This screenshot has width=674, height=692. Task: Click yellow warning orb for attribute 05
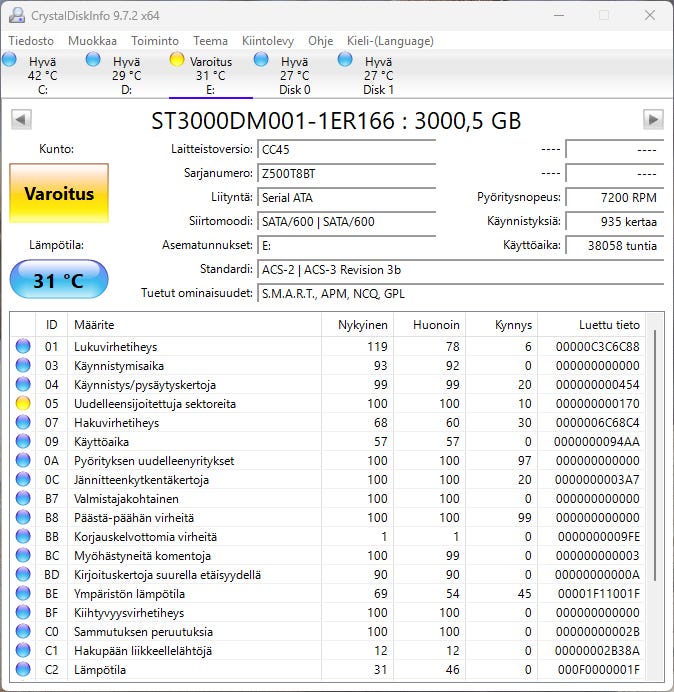click(x=23, y=404)
